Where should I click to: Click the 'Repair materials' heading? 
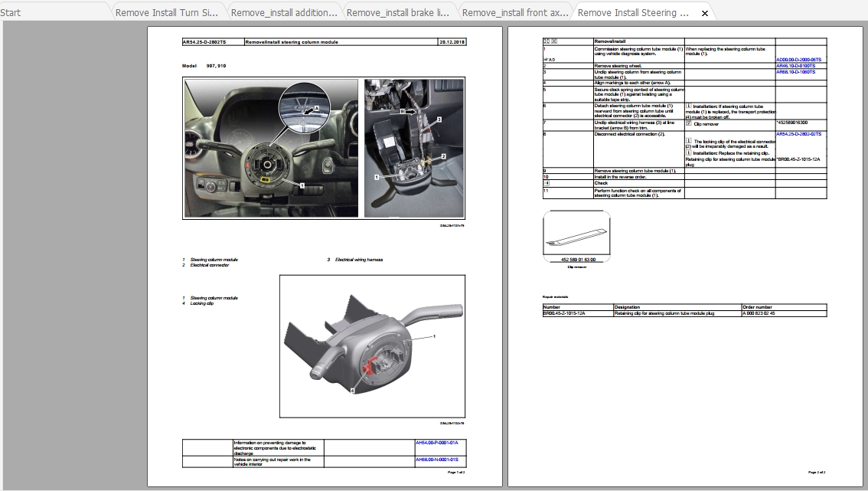(555, 297)
